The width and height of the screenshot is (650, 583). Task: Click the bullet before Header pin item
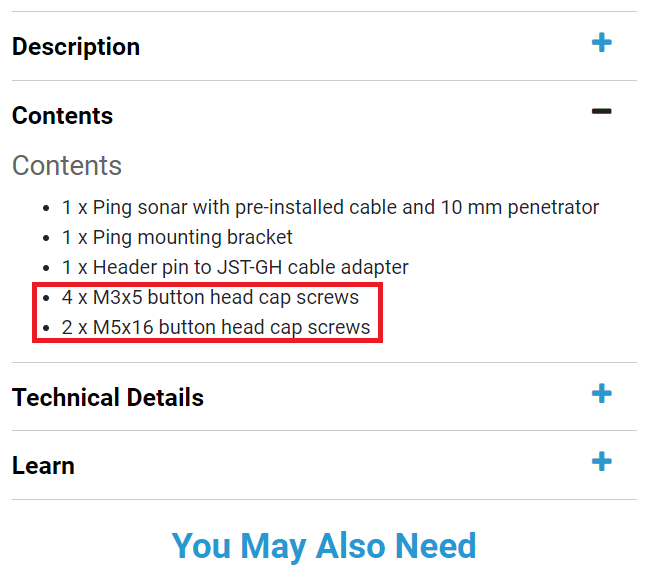click(x=48, y=269)
